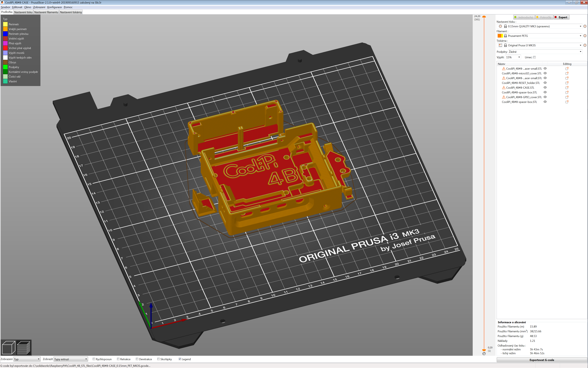Click top handle of vertical layer slider
This screenshot has height=368, width=588.
pyautogui.click(x=484, y=17)
